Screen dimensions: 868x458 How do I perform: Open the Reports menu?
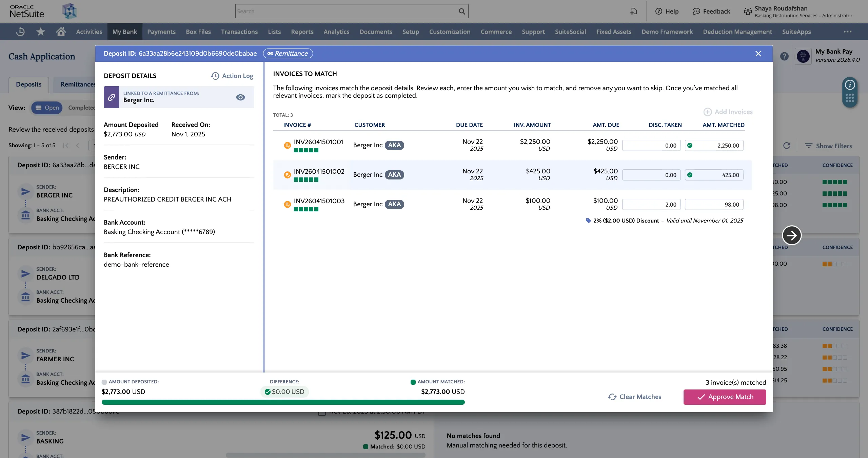pyautogui.click(x=302, y=32)
